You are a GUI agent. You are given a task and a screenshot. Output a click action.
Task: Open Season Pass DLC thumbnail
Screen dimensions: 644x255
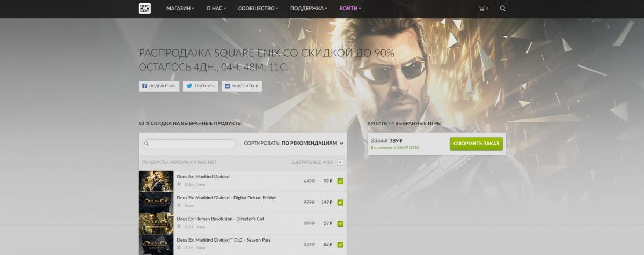tap(156, 245)
